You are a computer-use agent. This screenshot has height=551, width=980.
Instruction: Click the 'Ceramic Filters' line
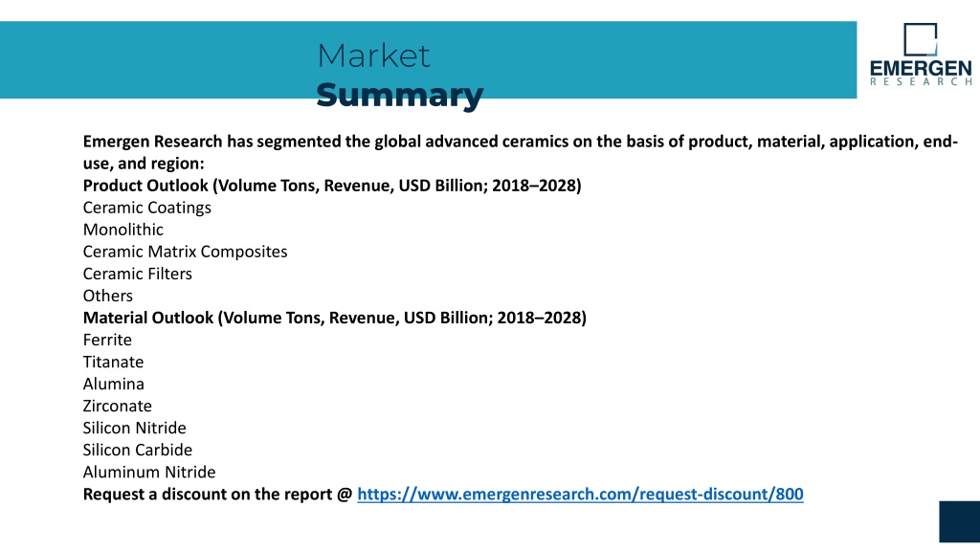138,274
